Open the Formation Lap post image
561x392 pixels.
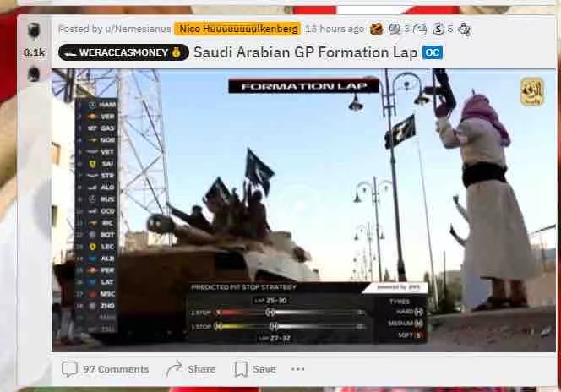[x=303, y=210]
